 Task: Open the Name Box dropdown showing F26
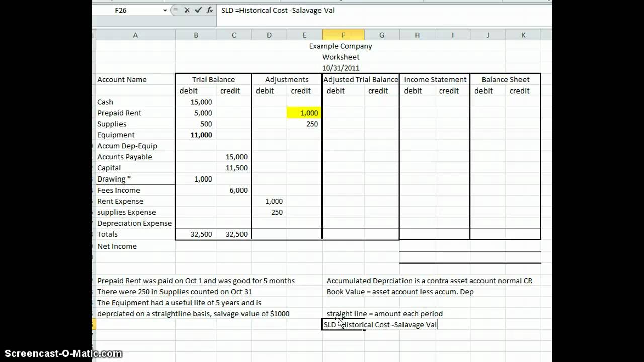point(164,10)
